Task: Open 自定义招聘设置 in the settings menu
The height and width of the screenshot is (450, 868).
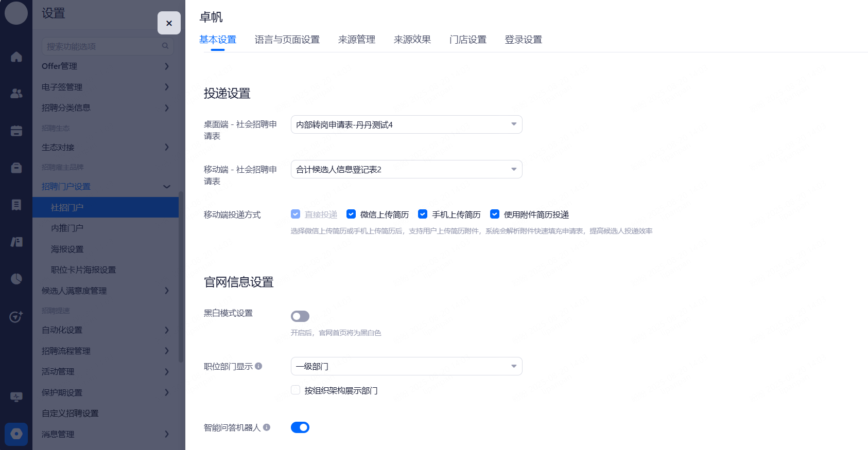Action: click(x=70, y=413)
